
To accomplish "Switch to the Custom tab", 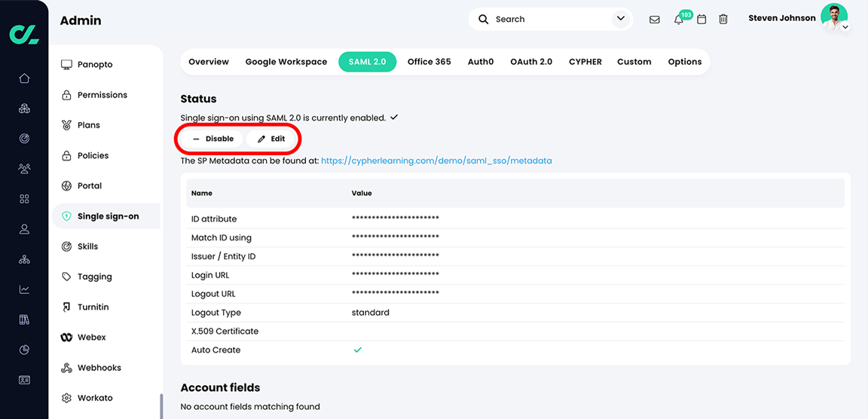I will pyautogui.click(x=634, y=62).
